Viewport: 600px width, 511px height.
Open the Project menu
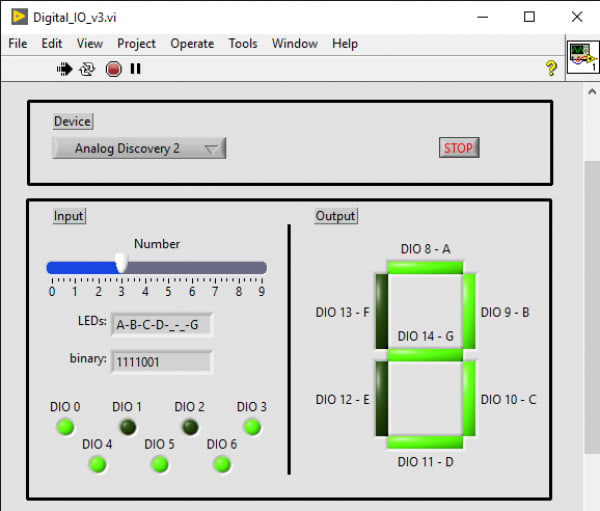pos(136,44)
